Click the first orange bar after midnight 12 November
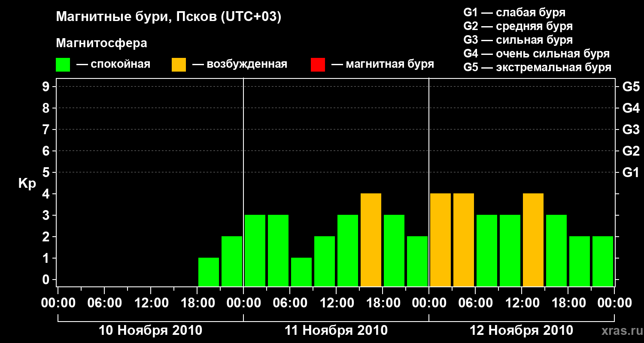Screen dimensions: 644x343 pyautogui.click(x=440, y=240)
